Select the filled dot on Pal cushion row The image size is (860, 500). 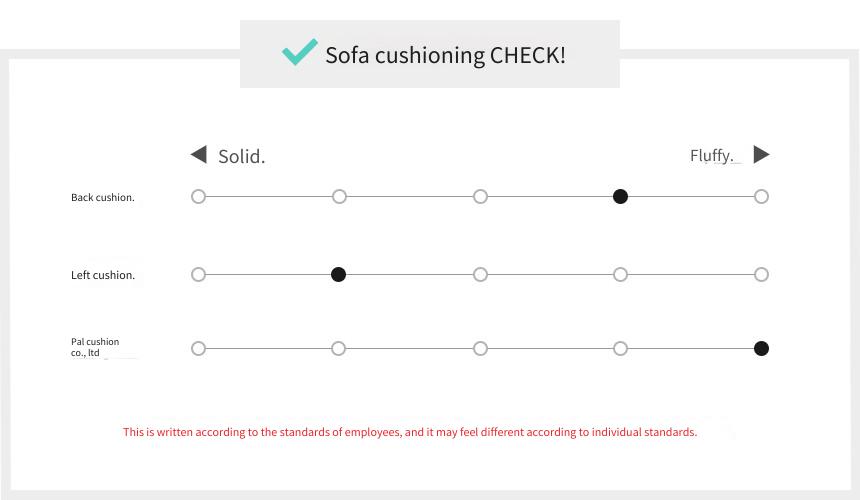click(x=761, y=348)
